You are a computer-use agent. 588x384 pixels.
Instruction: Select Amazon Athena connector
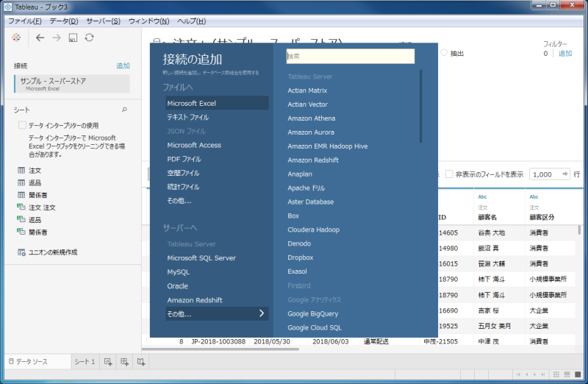coord(311,118)
